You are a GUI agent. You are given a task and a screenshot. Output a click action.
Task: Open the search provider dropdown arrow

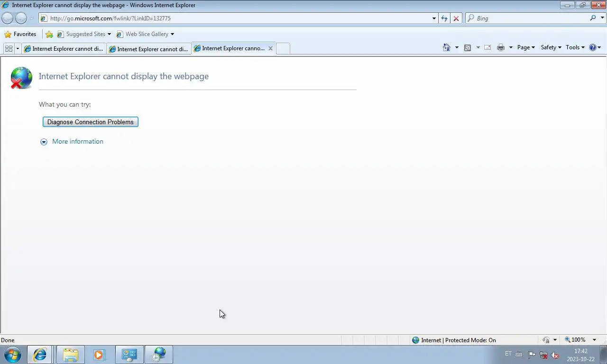pos(603,18)
